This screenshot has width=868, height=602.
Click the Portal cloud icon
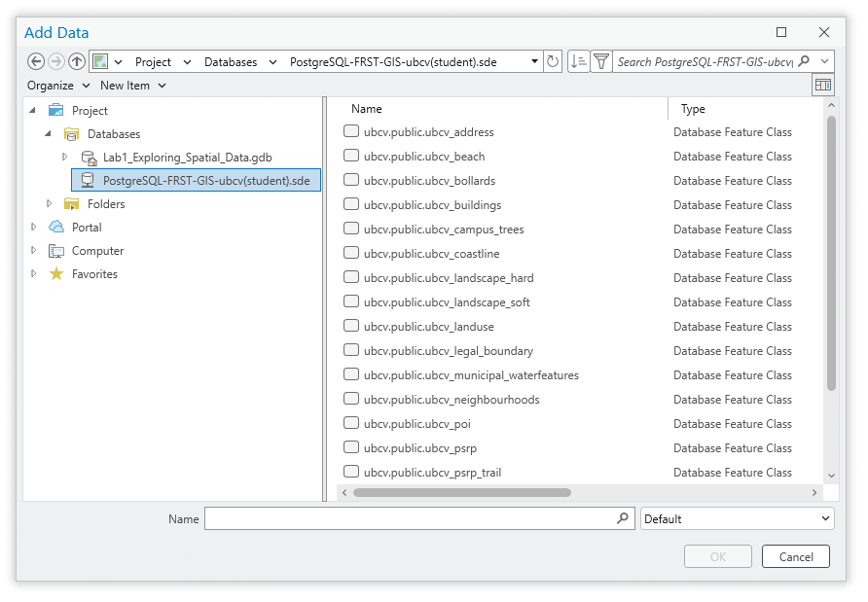coord(55,227)
